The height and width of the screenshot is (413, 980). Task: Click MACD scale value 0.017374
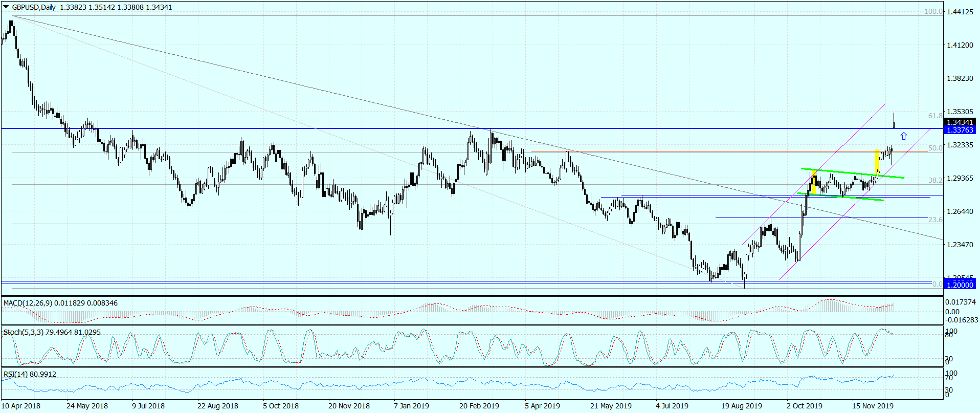tap(961, 302)
